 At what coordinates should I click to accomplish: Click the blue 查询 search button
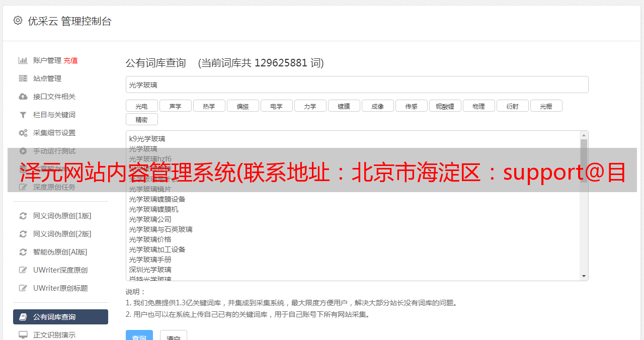tap(139, 336)
